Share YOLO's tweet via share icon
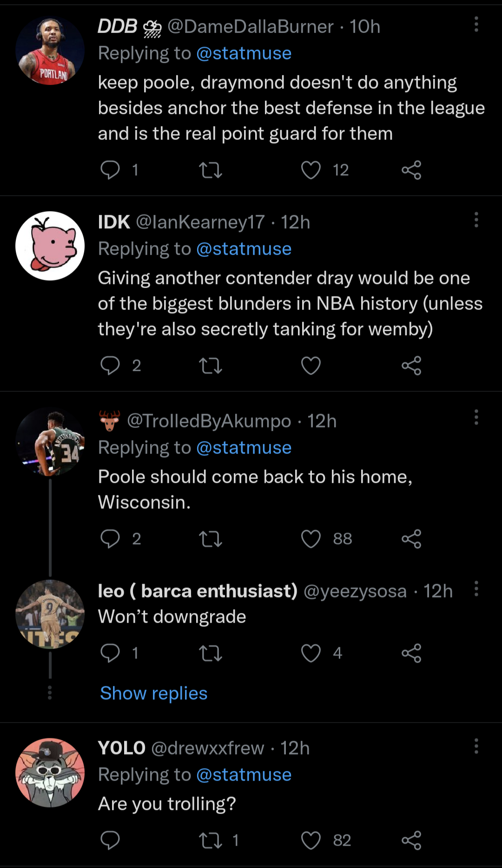The width and height of the screenshot is (502, 868). (411, 840)
